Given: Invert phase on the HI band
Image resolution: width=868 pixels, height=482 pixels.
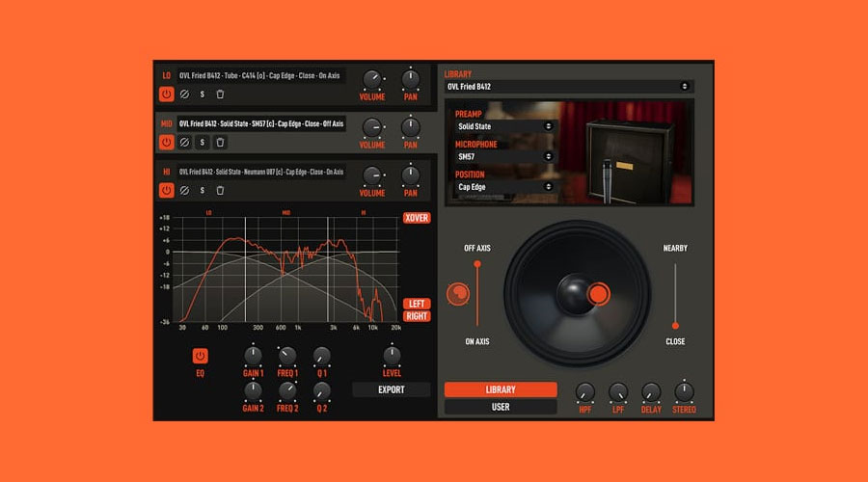Looking at the screenshot, I should click(x=184, y=190).
